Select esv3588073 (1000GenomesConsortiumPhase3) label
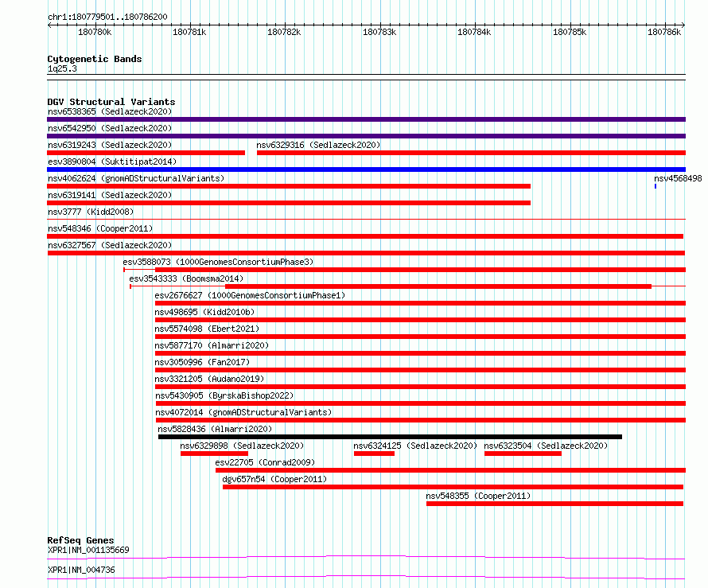The height and width of the screenshot is (588, 708). click(218, 262)
